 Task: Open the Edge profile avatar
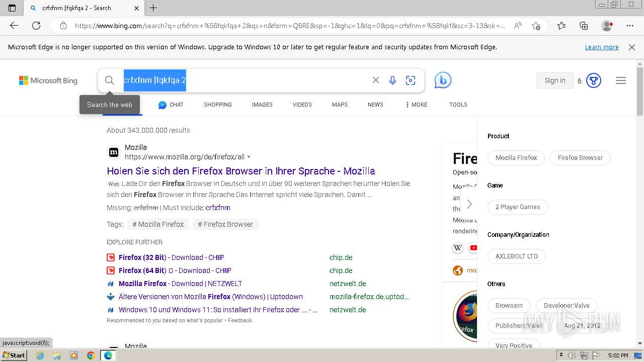tap(607, 26)
